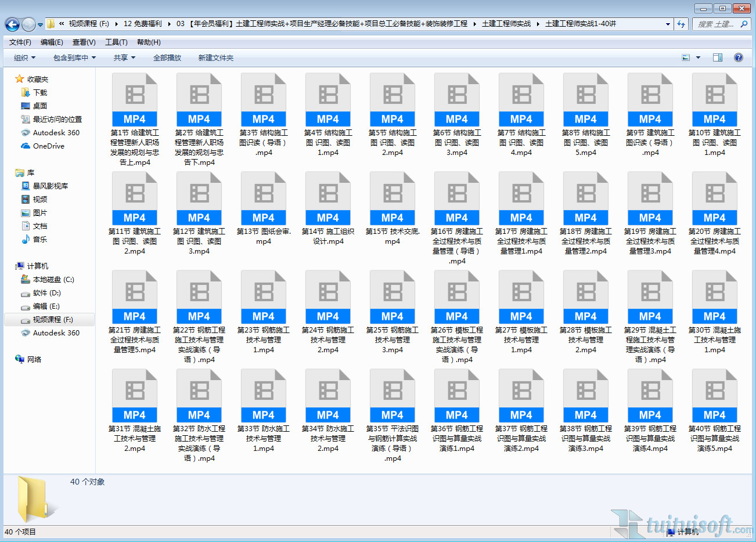Click the 全部播放 button

click(167, 58)
